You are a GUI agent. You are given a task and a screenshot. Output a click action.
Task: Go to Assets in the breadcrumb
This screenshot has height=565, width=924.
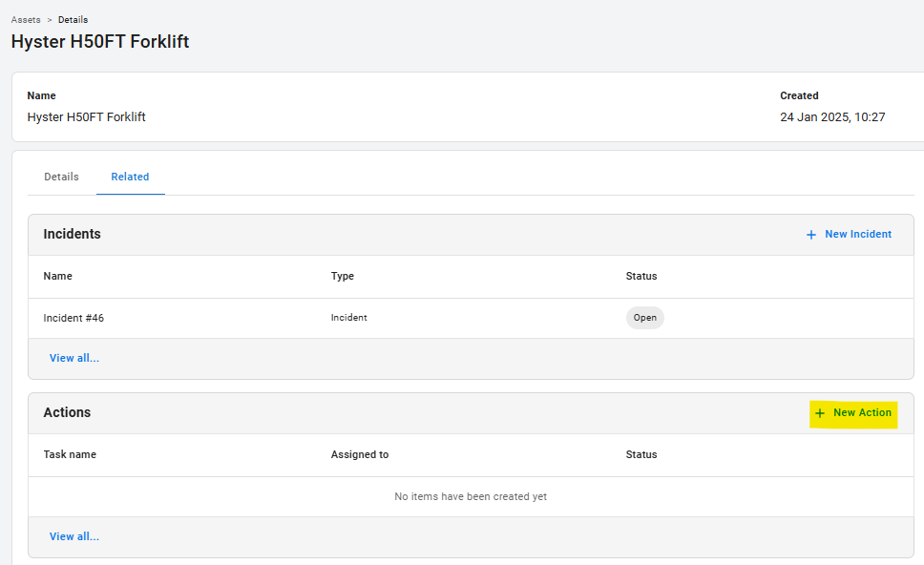click(26, 19)
